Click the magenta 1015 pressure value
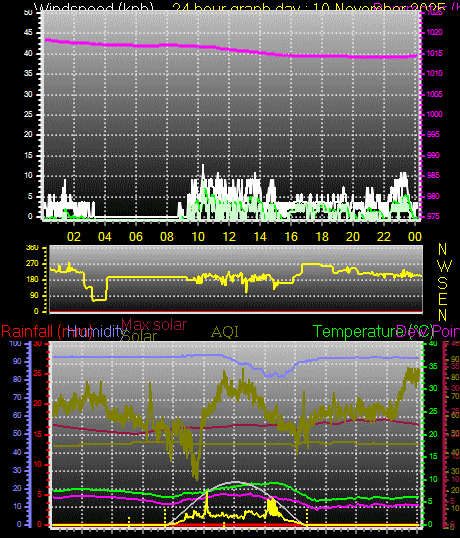The width and height of the screenshot is (460, 538). [435, 54]
